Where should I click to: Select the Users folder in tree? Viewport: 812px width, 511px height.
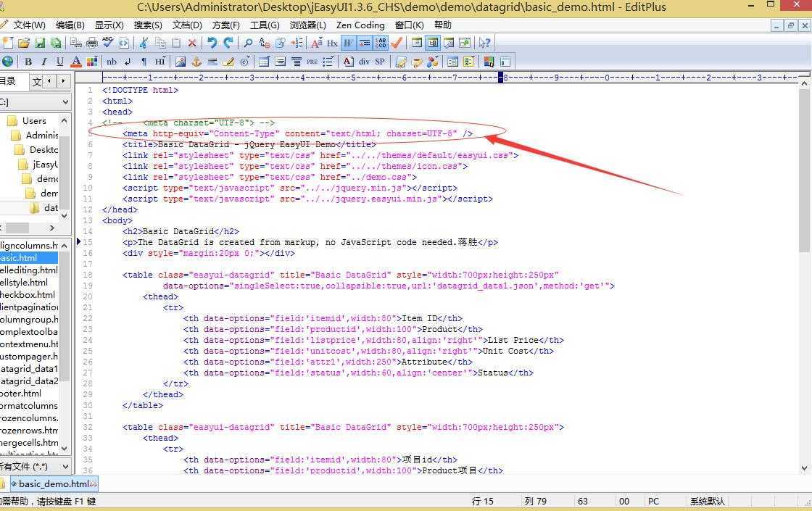pyautogui.click(x=33, y=120)
